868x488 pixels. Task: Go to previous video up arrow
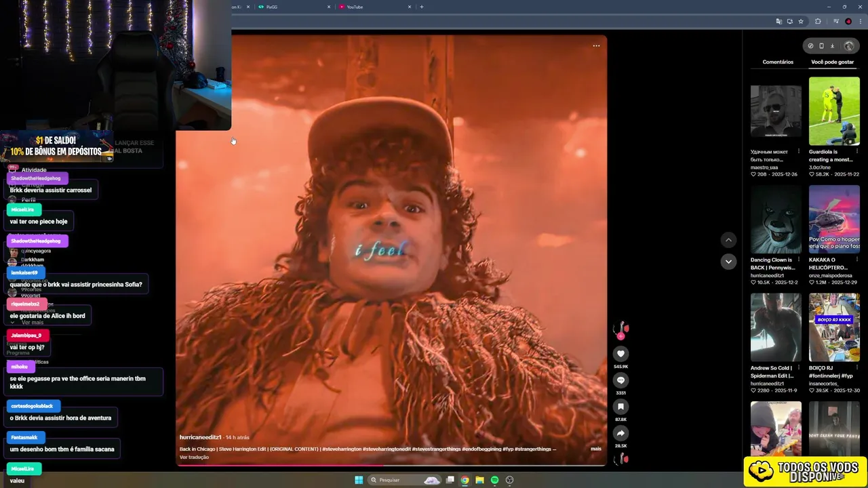point(728,240)
